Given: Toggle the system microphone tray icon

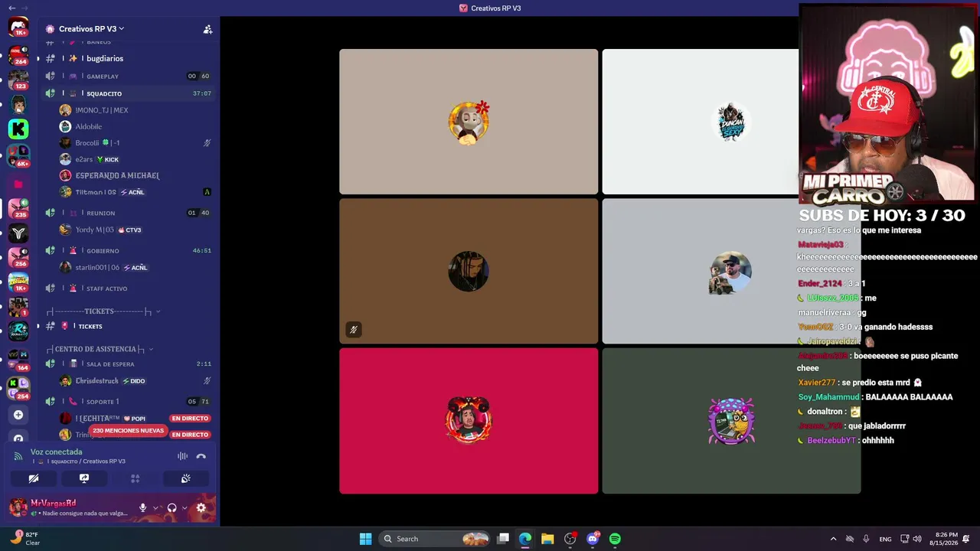Looking at the screenshot, I should (x=866, y=539).
